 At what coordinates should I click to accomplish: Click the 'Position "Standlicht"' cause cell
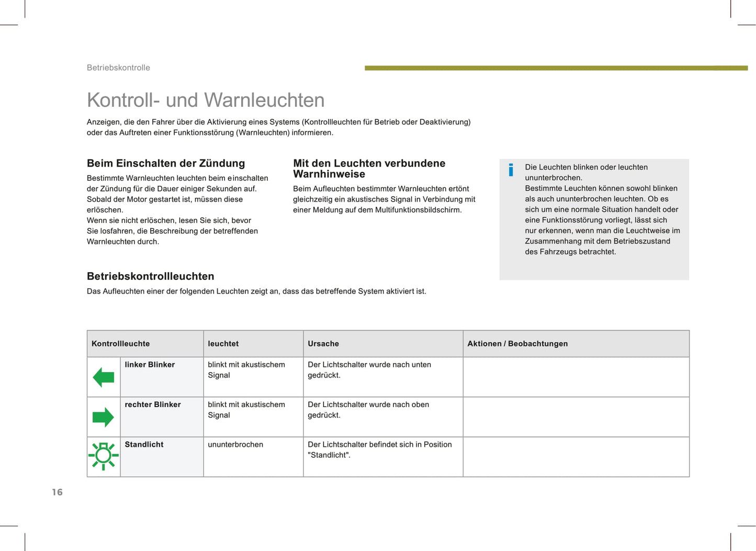tap(383, 457)
